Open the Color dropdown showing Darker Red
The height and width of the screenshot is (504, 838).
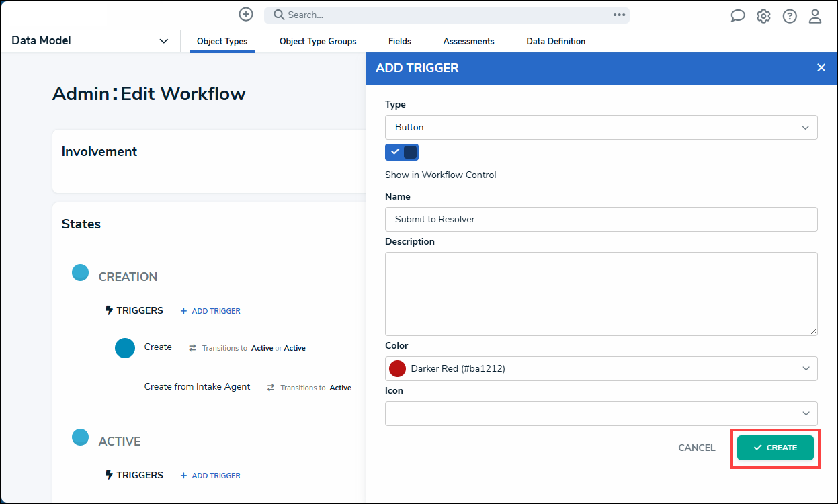pos(601,368)
